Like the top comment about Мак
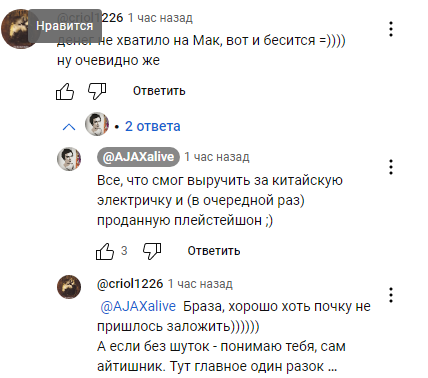Screen dimensions: 428x378 (65, 91)
